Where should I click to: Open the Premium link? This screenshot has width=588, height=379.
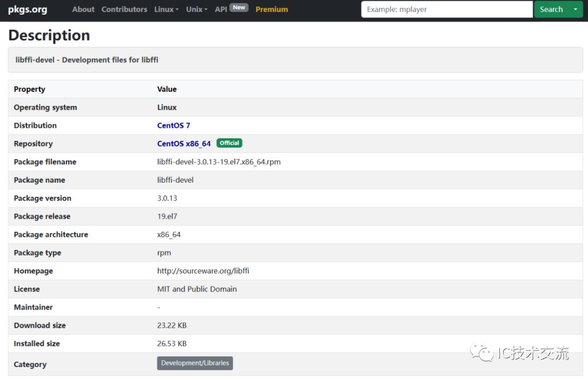272,9
